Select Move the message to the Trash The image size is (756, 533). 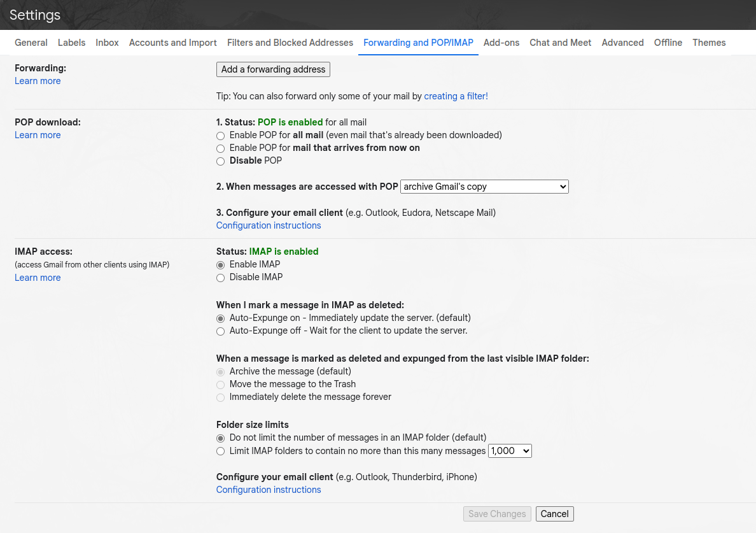(220, 385)
